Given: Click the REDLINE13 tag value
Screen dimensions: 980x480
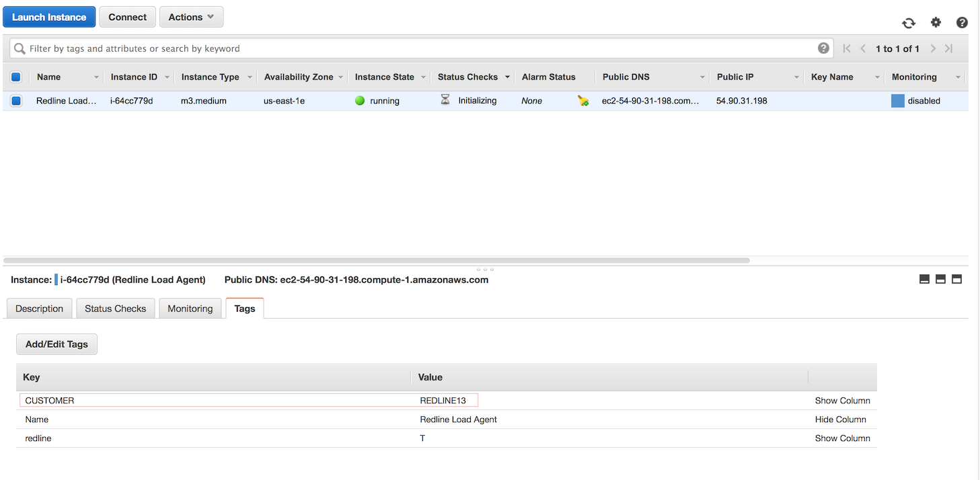Looking at the screenshot, I should [443, 401].
